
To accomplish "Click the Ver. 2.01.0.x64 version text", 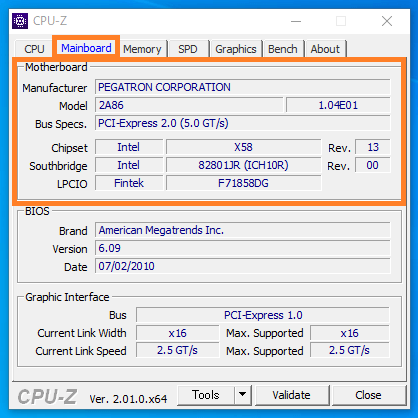I will [128, 399].
